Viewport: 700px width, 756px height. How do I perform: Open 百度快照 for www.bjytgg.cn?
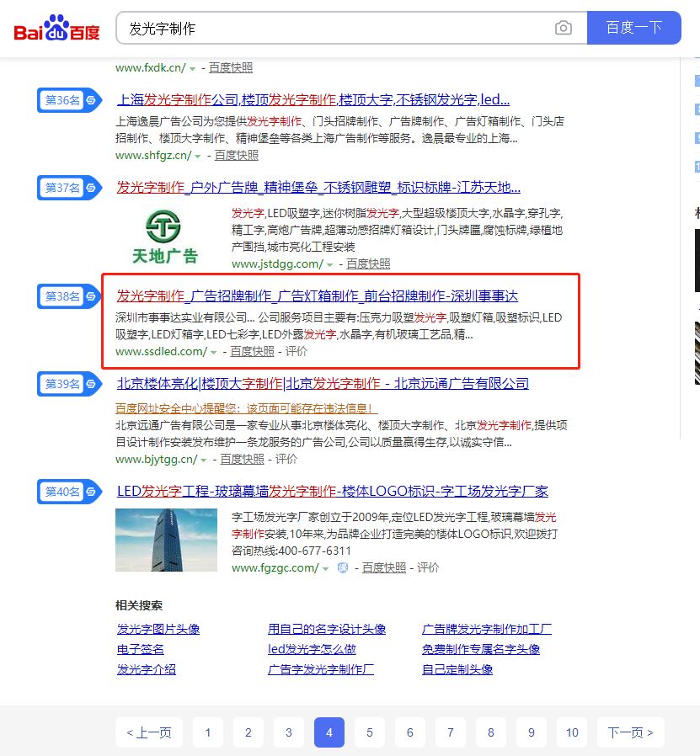pyautogui.click(x=242, y=459)
